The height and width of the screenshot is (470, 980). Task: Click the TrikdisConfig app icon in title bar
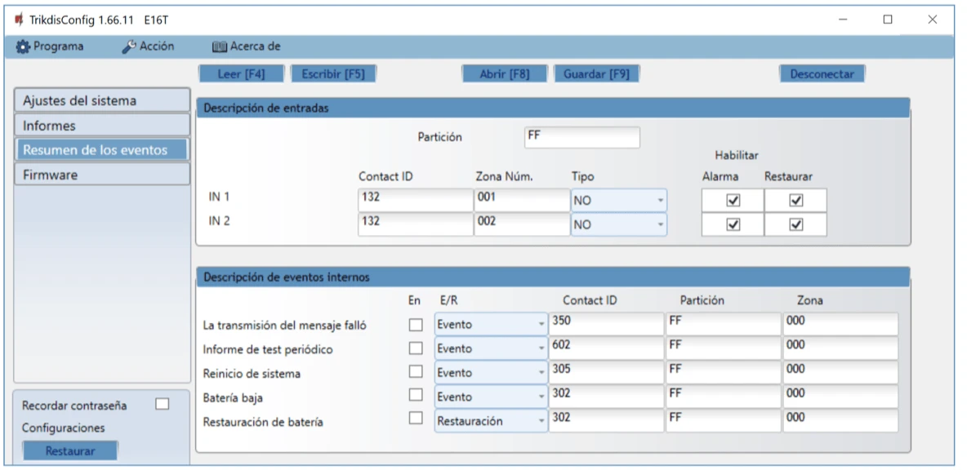point(19,19)
